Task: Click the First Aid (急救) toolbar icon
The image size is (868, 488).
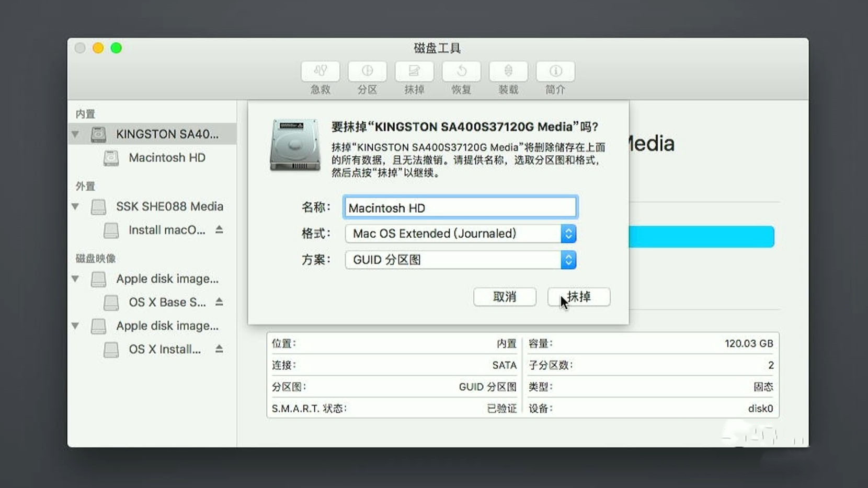Action: [x=320, y=72]
